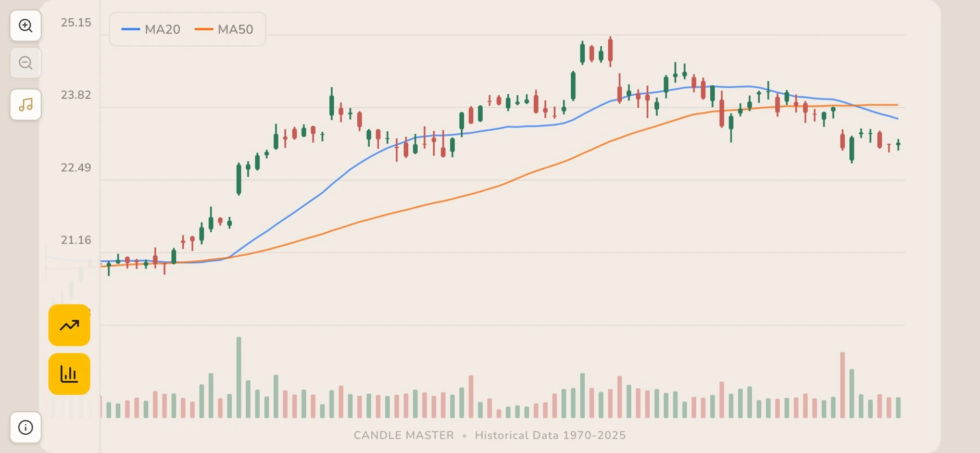
Task: Activate the yellow trend line tool
Action: [x=69, y=324]
